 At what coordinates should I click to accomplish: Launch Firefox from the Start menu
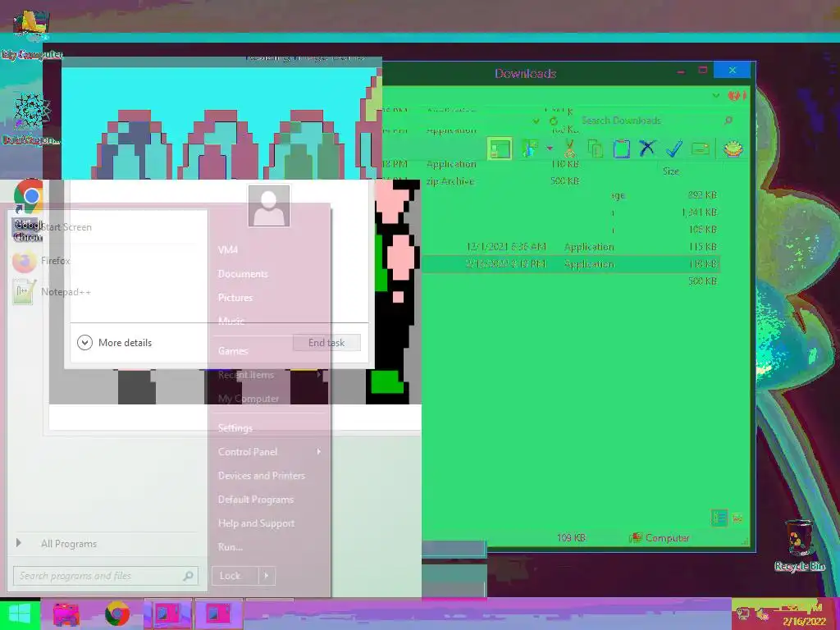41,262
